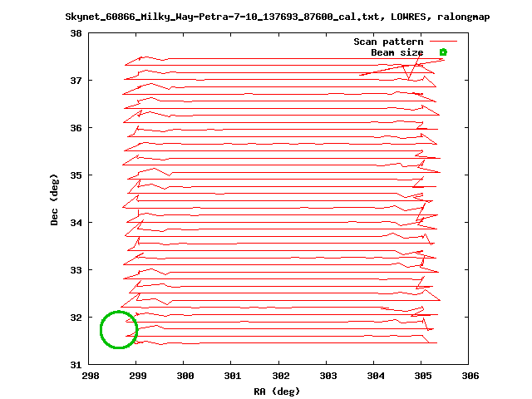Click x-axis tick label 305

423,376
